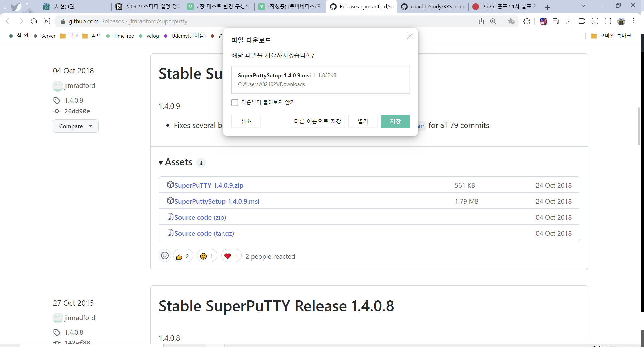Click the browser forward arrow
This screenshot has width=644, height=347.
coord(21,21)
